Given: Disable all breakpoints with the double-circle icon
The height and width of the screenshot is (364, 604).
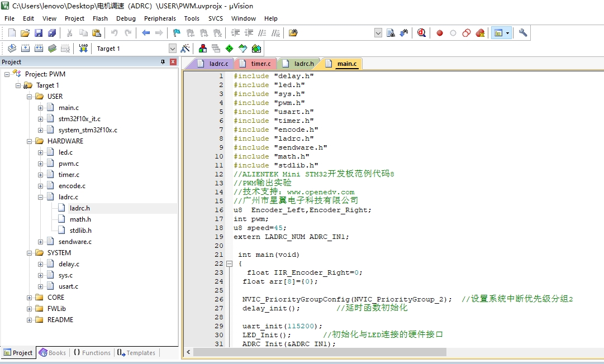Looking at the screenshot, I should [x=467, y=33].
